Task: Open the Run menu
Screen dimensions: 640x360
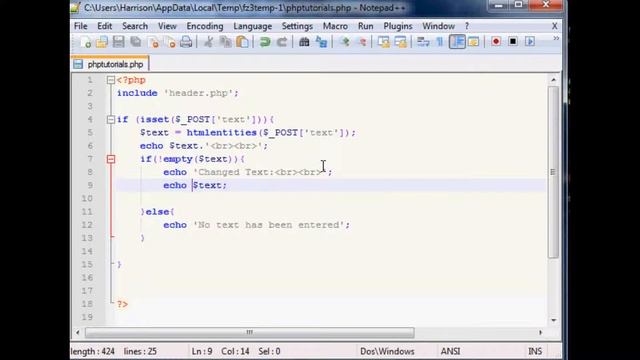Action: [366, 26]
